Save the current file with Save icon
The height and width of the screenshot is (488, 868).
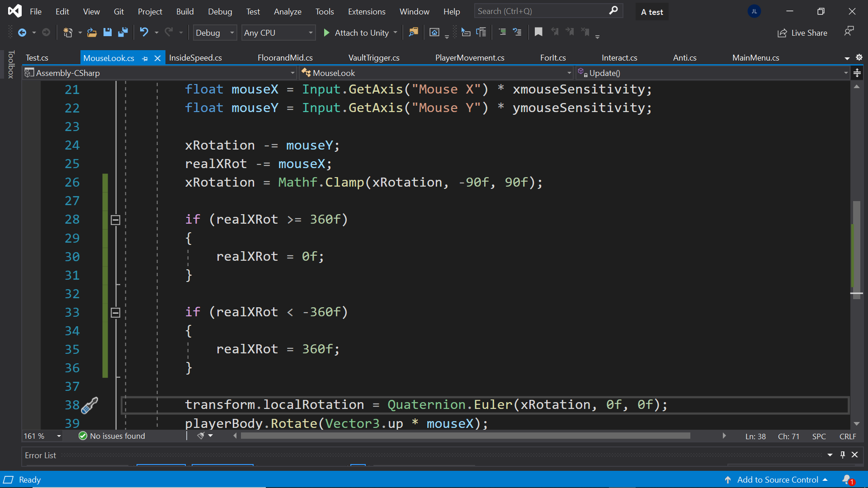pyautogui.click(x=107, y=33)
